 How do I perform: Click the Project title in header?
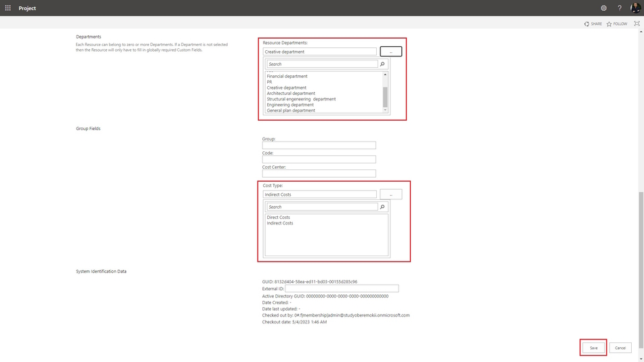pyautogui.click(x=27, y=8)
